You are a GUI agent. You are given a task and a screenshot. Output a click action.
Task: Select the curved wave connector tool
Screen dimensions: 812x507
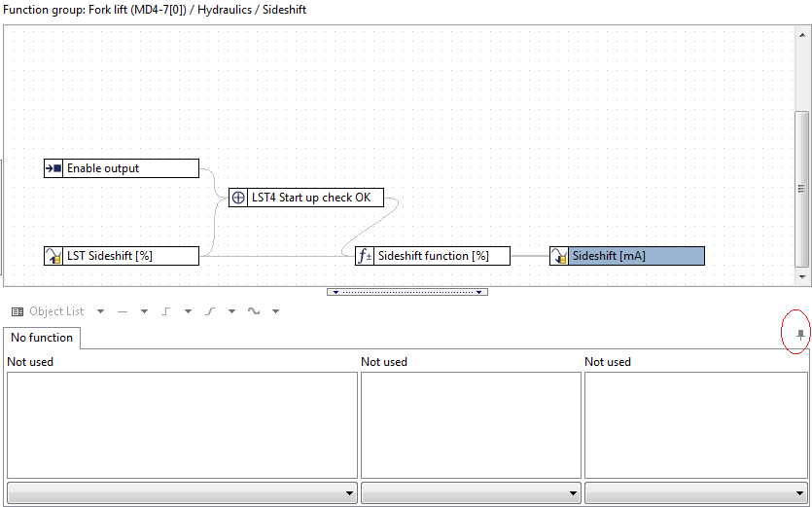point(254,311)
